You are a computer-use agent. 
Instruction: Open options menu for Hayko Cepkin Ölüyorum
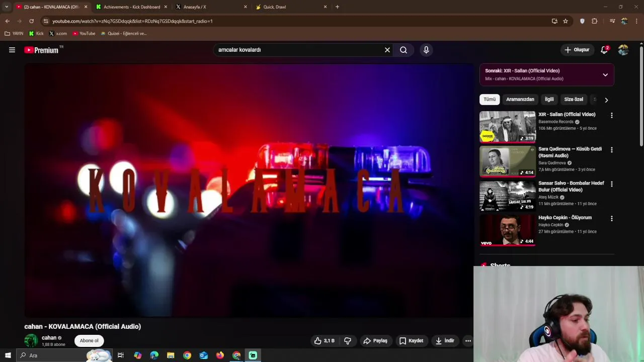(x=612, y=219)
